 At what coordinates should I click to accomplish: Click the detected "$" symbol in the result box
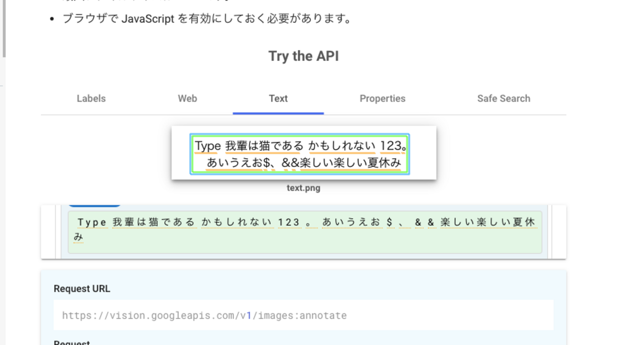coord(390,223)
